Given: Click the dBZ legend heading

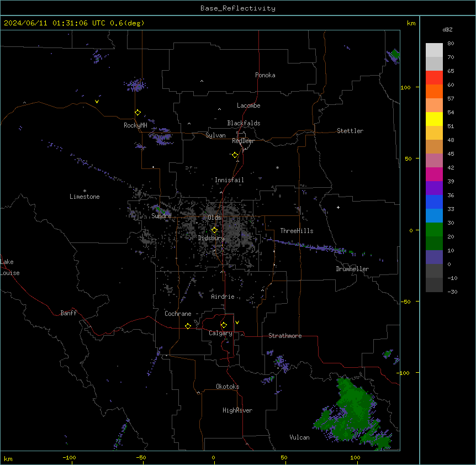Looking at the screenshot, I should 447,29.
